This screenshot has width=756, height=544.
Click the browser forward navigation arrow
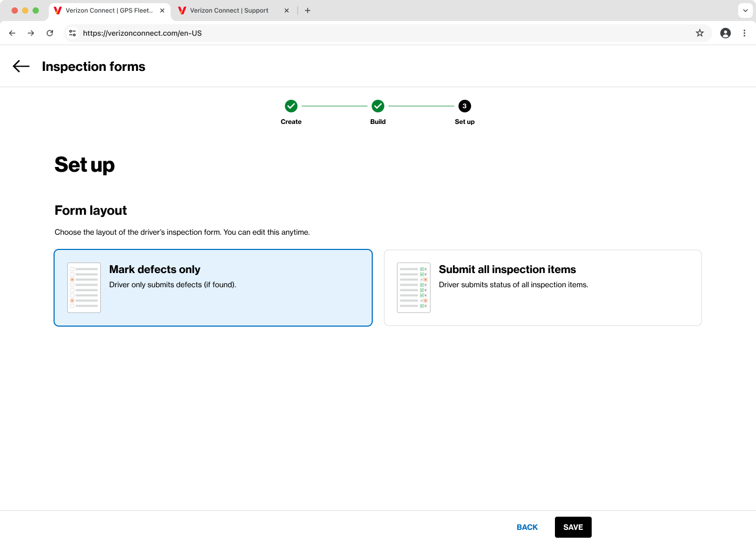[x=31, y=33]
